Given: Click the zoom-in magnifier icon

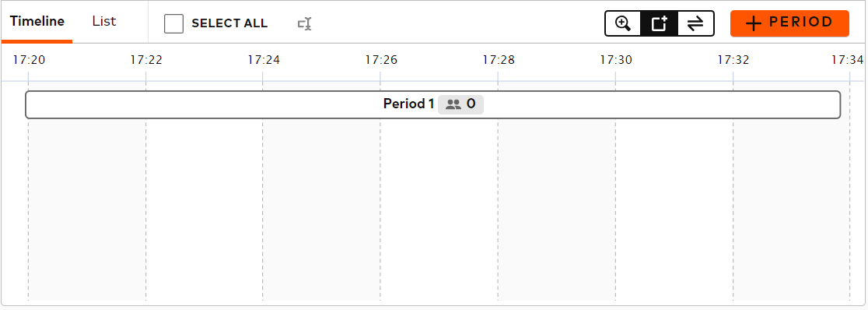Looking at the screenshot, I should pyautogui.click(x=623, y=24).
